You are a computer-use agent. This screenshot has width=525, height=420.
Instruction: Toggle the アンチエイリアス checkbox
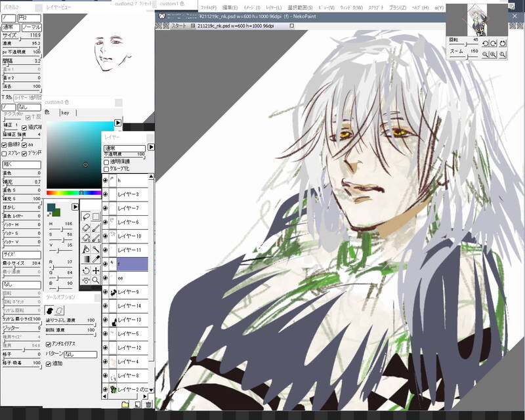click(48, 344)
